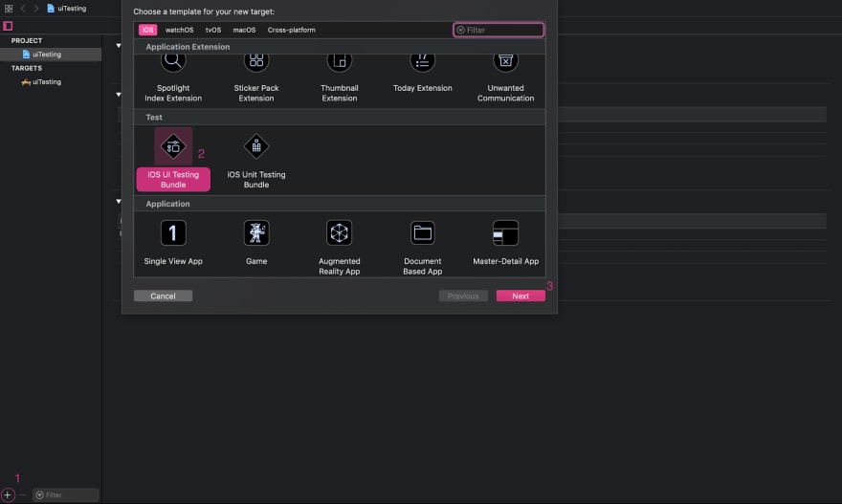
Task: Open the related items grid menu in toolbar
Action: click(x=9, y=8)
